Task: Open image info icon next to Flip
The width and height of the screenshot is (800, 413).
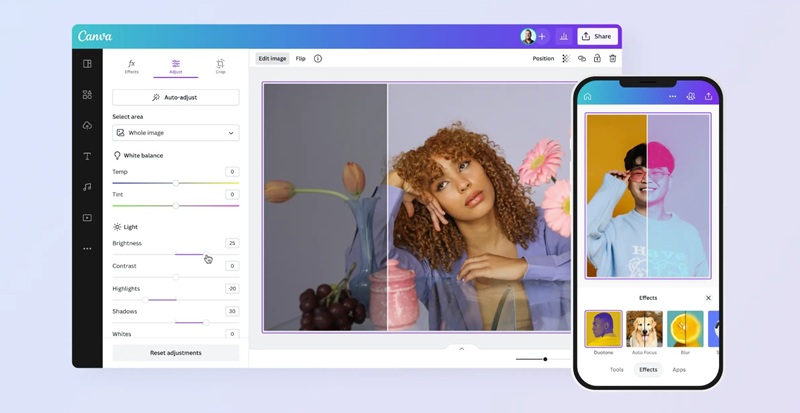Action: click(x=318, y=59)
